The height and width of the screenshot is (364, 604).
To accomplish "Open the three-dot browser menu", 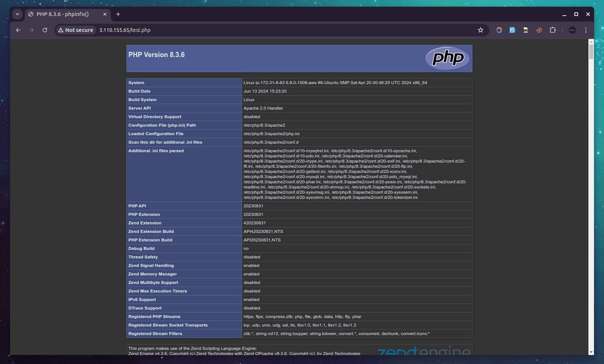I will pos(585,30).
